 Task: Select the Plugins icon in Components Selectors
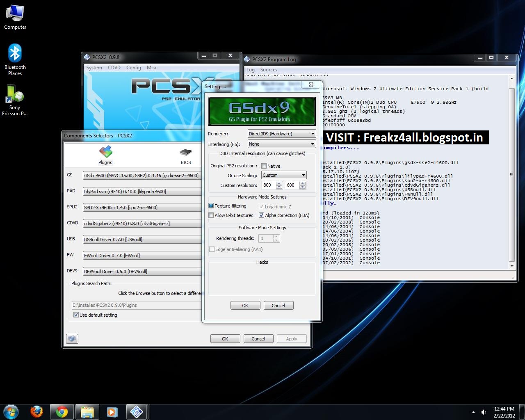coord(105,155)
